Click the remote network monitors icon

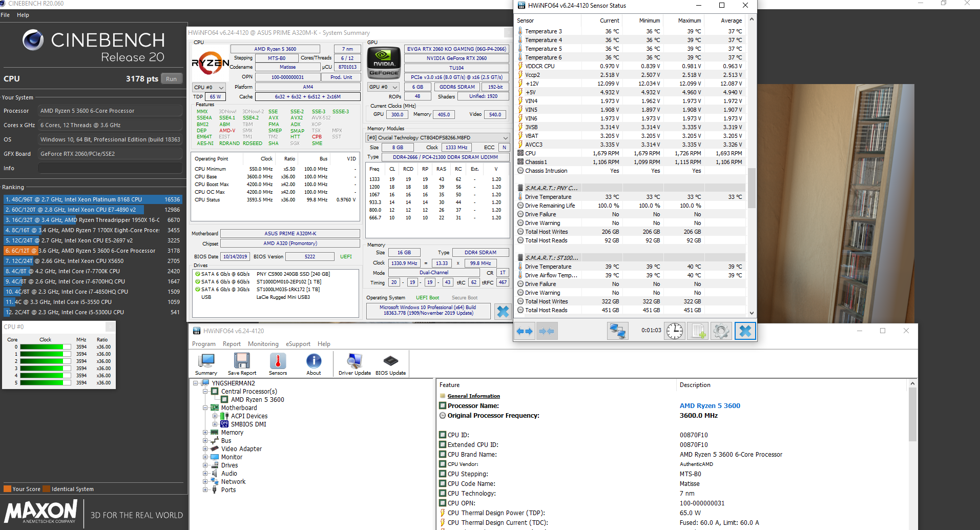point(617,331)
